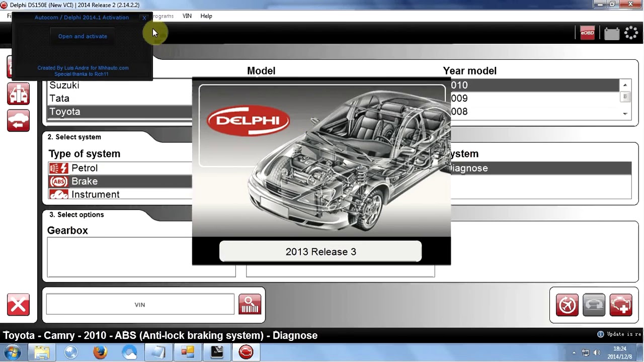Click Open and activate button

click(x=83, y=36)
